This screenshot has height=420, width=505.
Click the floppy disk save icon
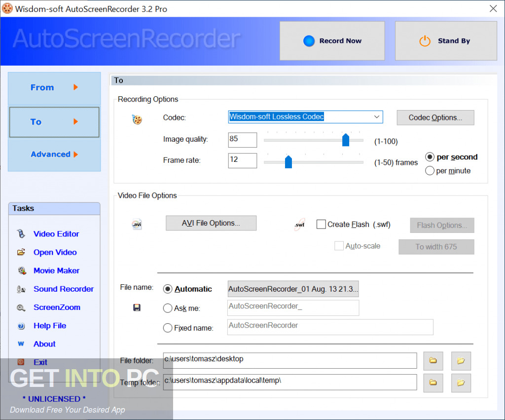click(137, 307)
